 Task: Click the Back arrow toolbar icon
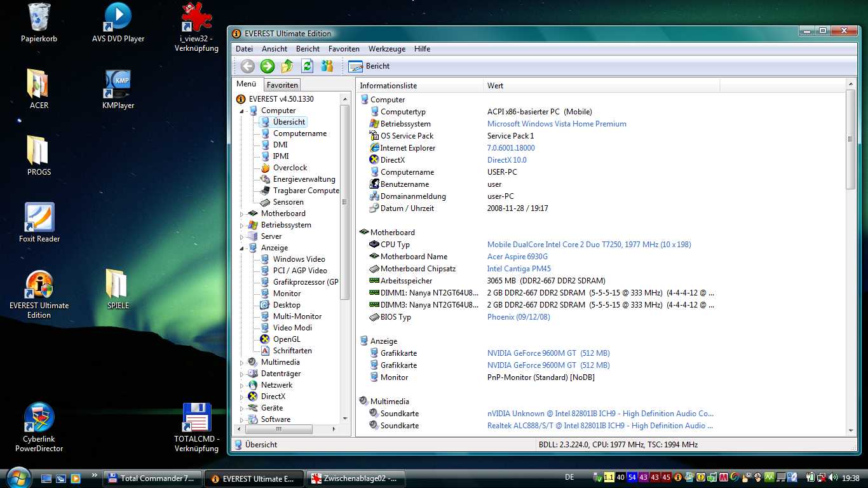point(248,66)
